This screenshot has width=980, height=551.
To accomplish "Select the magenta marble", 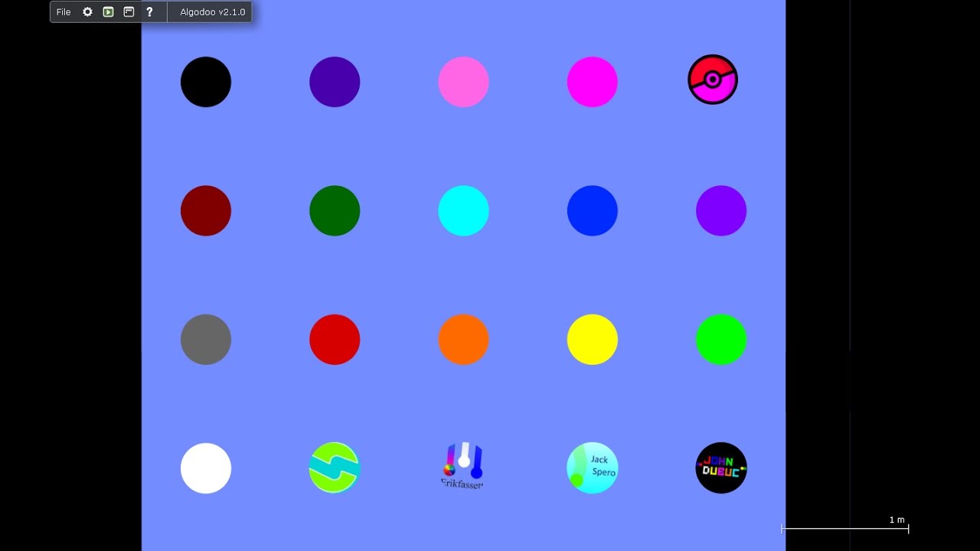I will pos(593,82).
